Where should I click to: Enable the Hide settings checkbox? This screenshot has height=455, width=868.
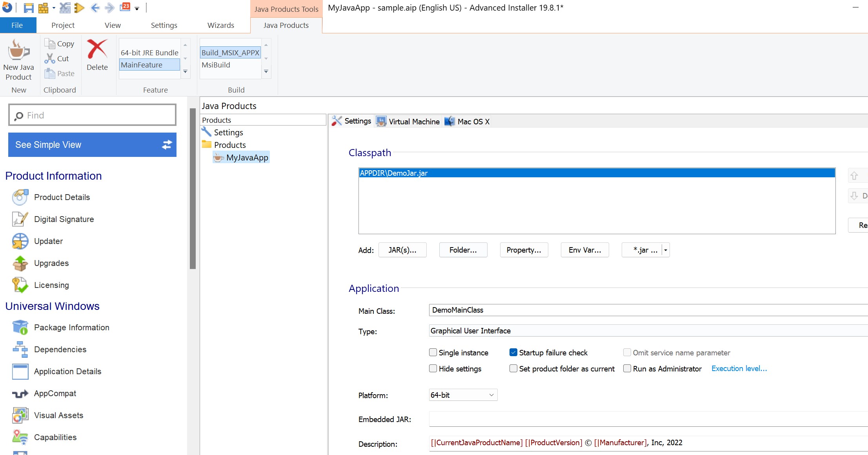pos(433,368)
